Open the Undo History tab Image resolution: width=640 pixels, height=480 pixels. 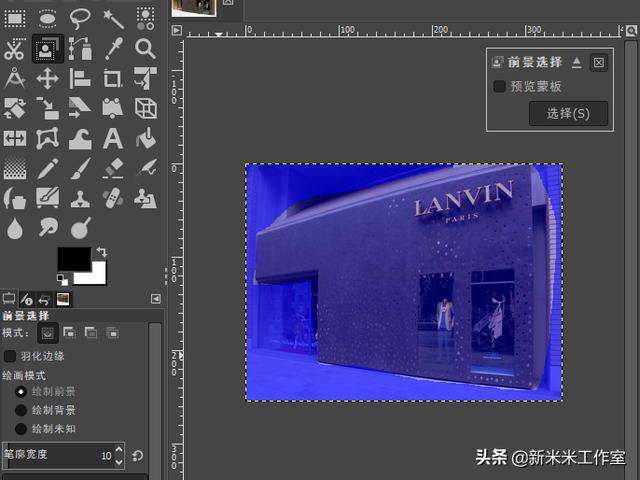[44, 300]
